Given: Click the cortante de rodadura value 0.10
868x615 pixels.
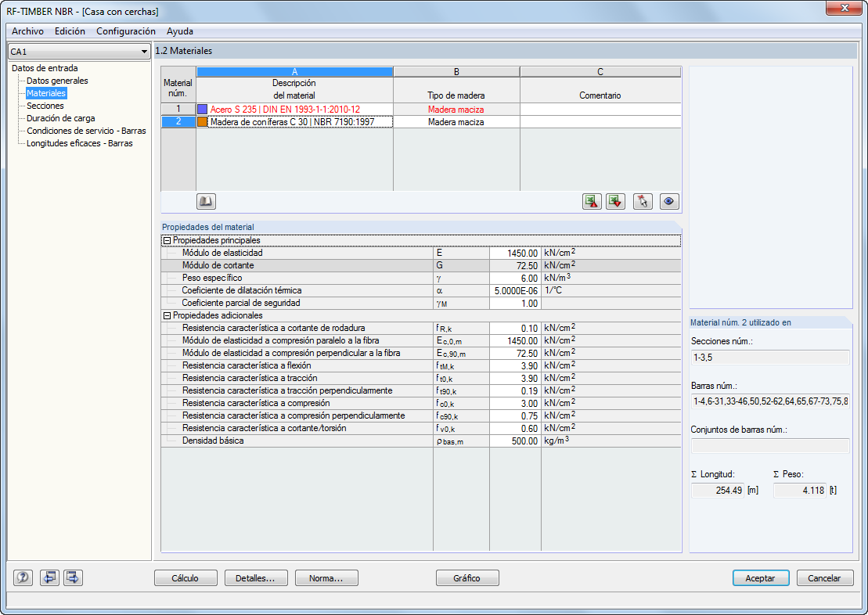Looking at the screenshot, I should [x=515, y=329].
